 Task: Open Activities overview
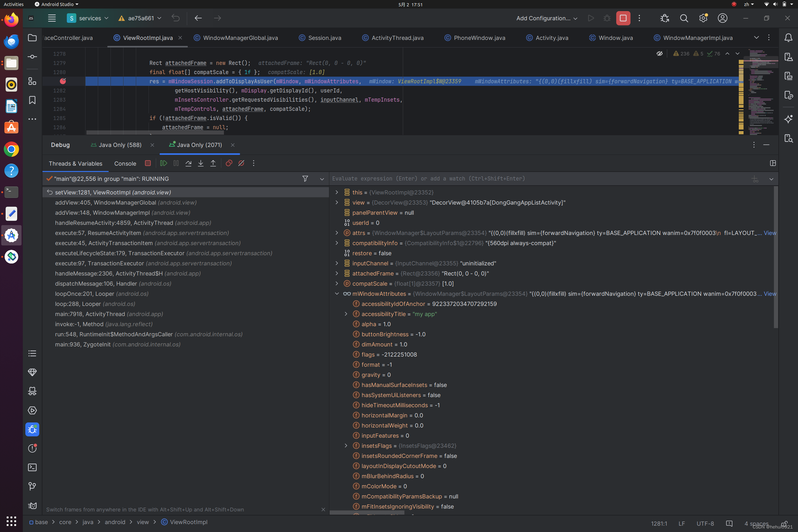[14, 4]
